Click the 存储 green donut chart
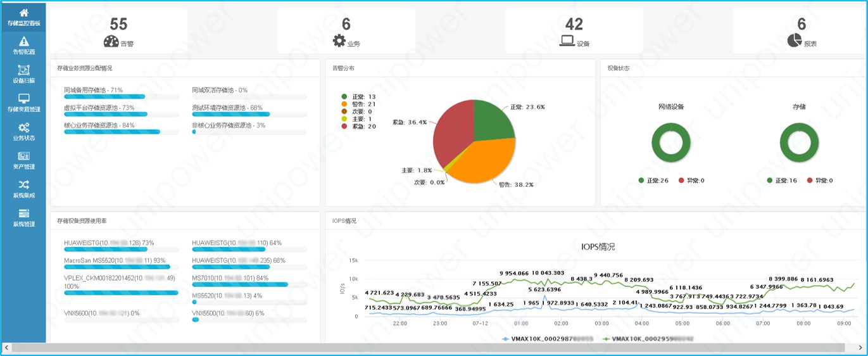868x356 pixels. pyautogui.click(x=799, y=141)
